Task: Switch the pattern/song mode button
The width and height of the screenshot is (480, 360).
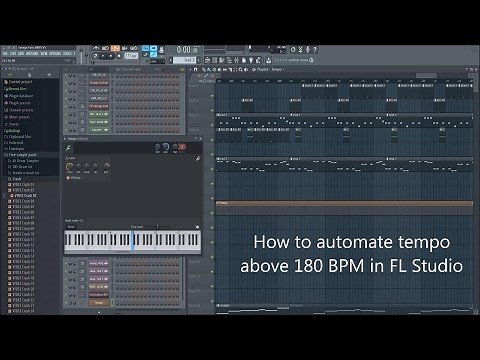Action: [95, 56]
